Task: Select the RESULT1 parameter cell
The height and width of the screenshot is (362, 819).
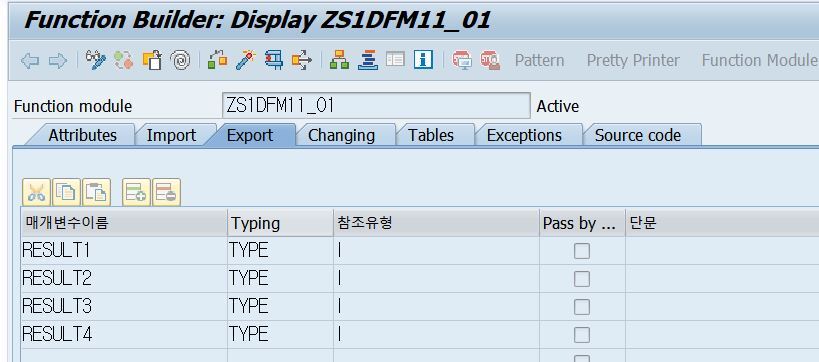Action: (124, 251)
